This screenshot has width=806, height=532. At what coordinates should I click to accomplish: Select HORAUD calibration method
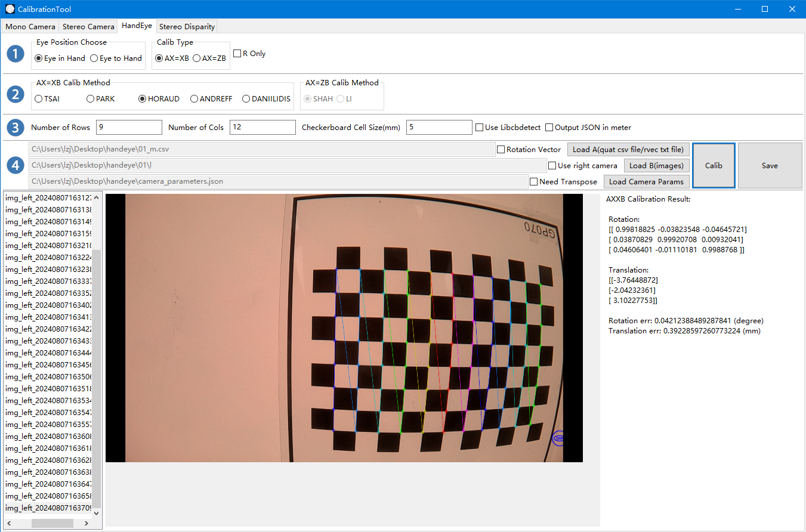(159, 99)
